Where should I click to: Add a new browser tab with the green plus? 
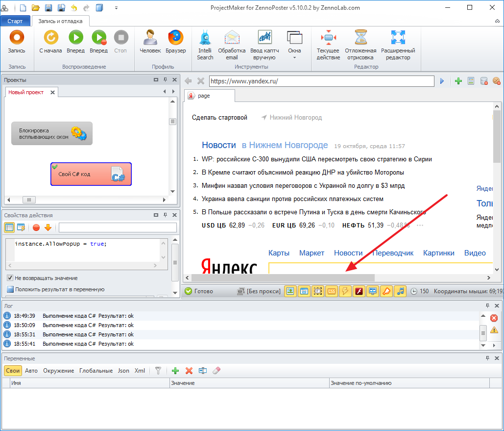coord(458,81)
